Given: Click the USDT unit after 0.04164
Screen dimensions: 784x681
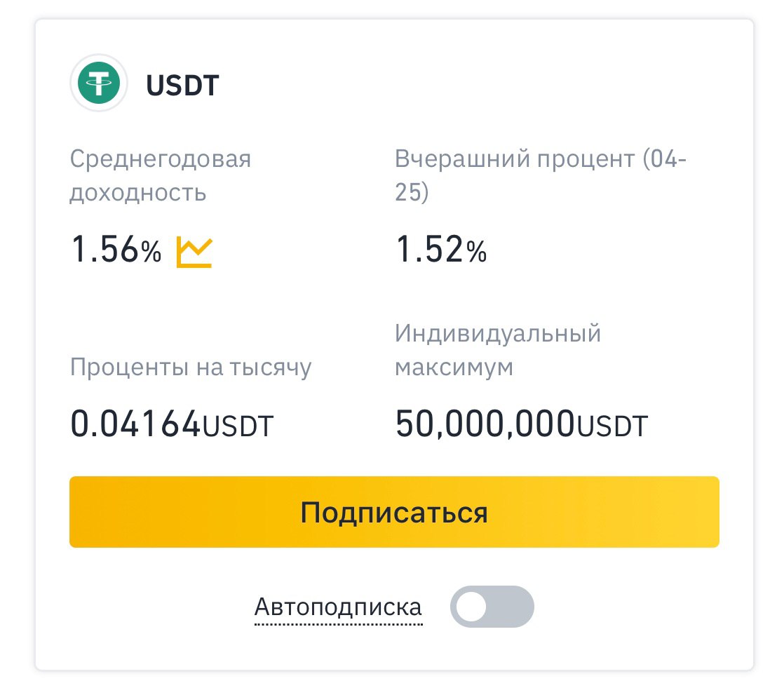Looking at the screenshot, I should pyautogui.click(x=238, y=426).
